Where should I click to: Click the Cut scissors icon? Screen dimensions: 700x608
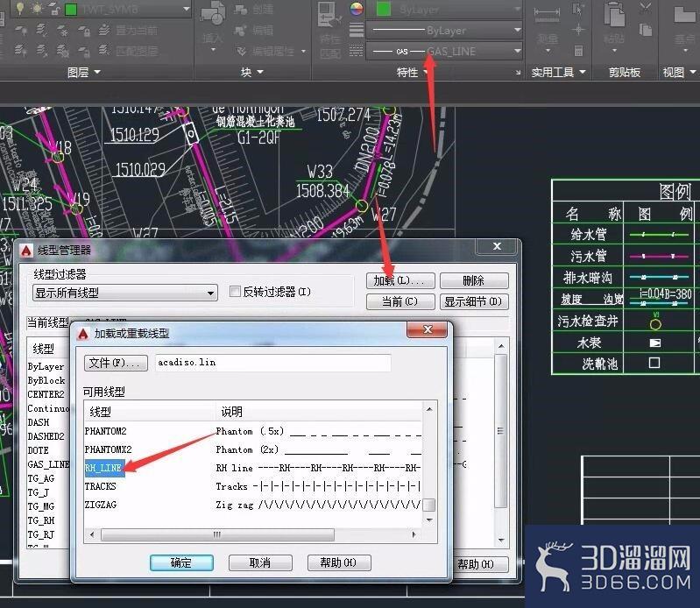coord(645,9)
